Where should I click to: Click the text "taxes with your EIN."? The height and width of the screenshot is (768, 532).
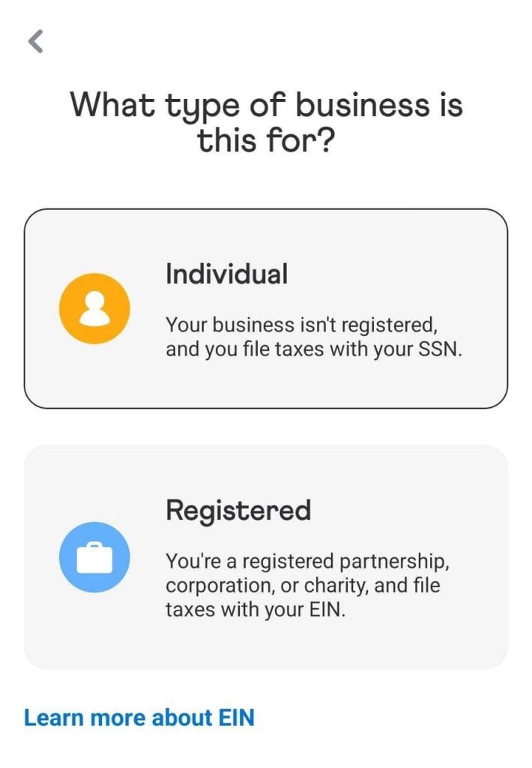click(x=256, y=610)
